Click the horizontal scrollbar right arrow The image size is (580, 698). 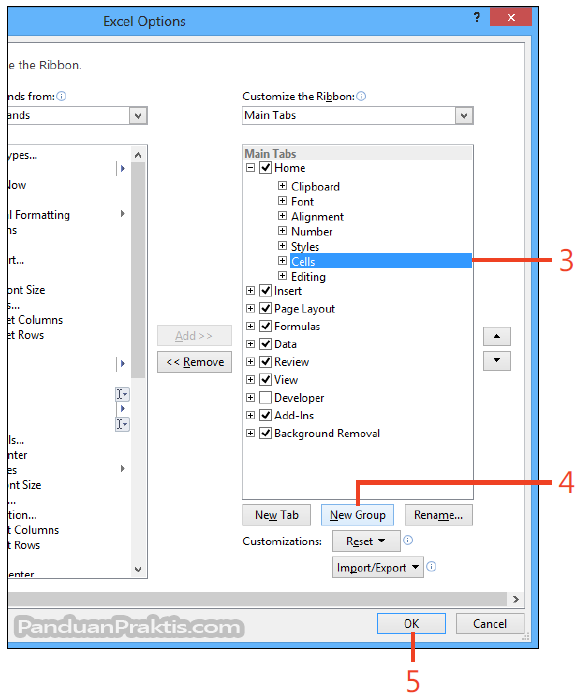(515, 599)
